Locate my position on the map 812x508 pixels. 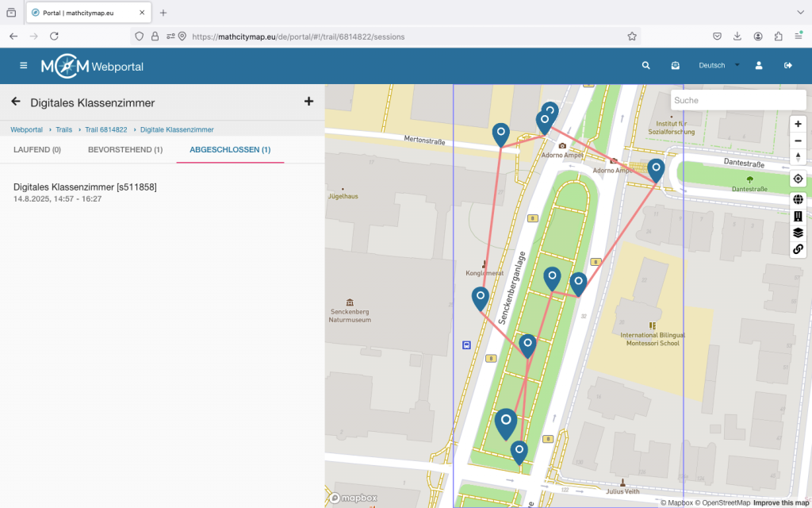[798, 179]
